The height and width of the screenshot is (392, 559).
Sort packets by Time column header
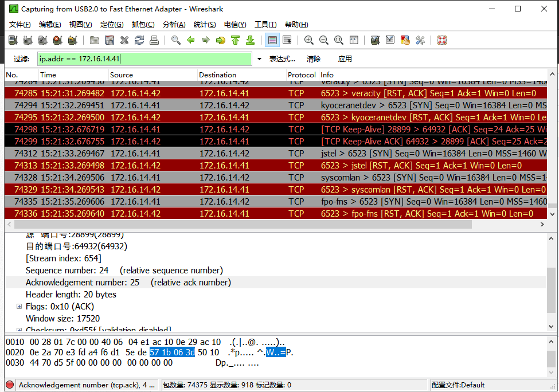(x=73, y=75)
